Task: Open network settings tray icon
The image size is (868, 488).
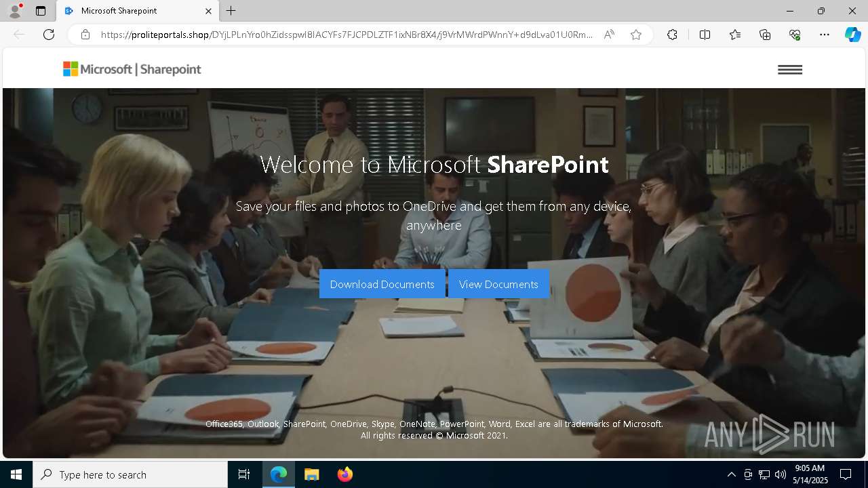Action: click(x=764, y=474)
